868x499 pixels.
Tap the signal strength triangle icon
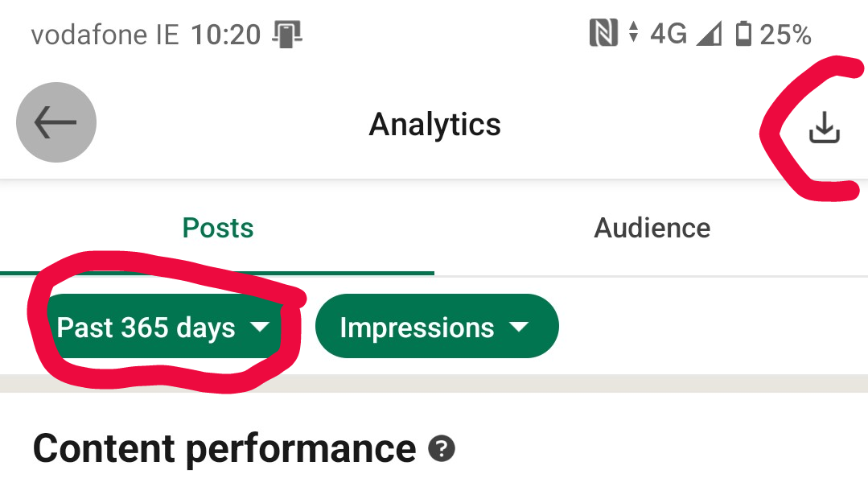coord(710,33)
